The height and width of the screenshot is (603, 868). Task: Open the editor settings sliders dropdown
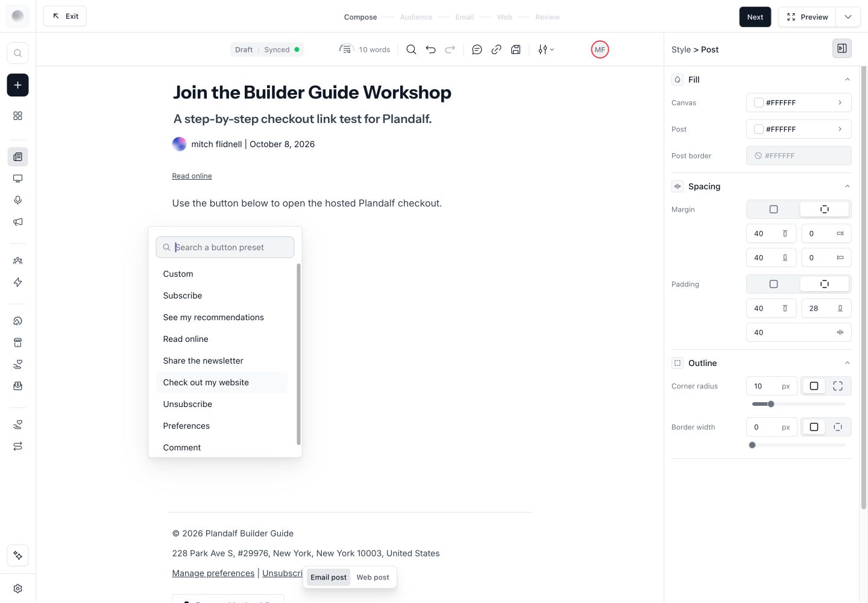(x=546, y=49)
